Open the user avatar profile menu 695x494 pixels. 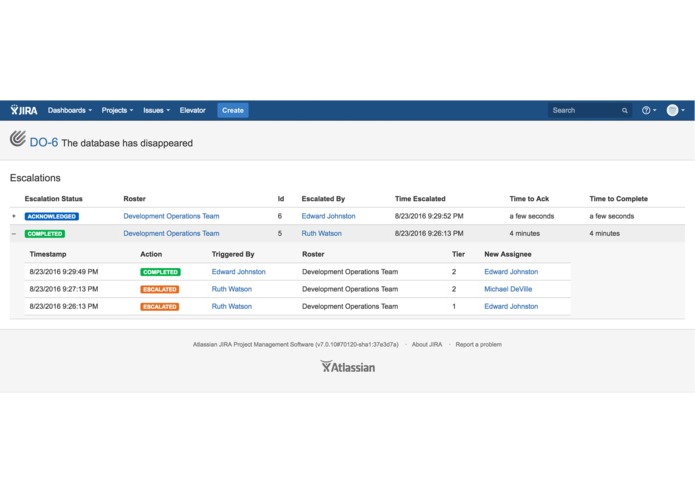(675, 110)
